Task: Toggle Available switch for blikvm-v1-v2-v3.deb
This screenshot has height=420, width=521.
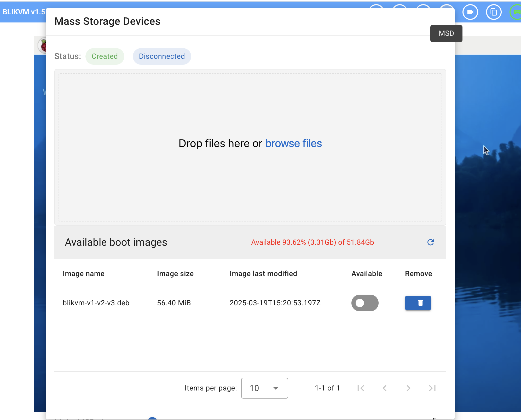Action: [x=365, y=303]
